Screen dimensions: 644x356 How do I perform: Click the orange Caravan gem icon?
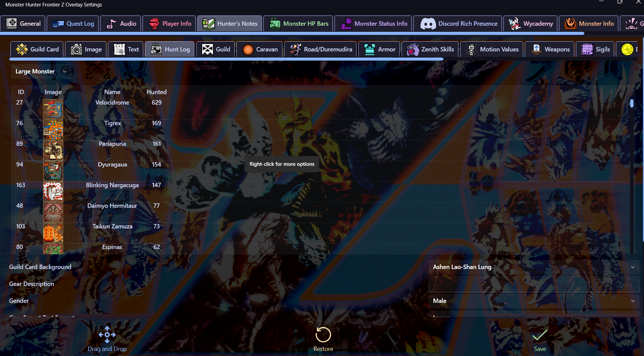pyautogui.click(x=248, y=49)
